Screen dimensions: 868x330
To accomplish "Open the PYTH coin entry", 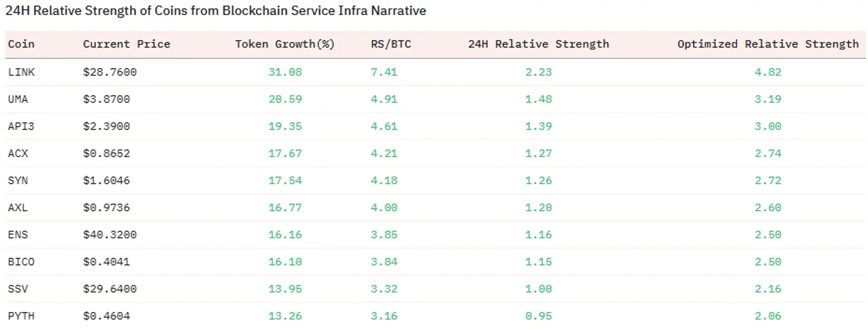I will tap(21, 316).
